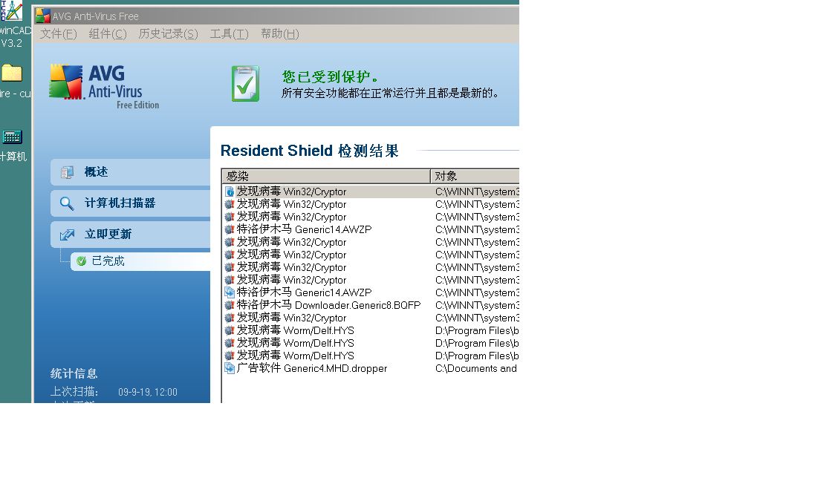This screenshot has height=504, width=835.
Task: Click the 统计信息 heading
Action: [74, 373]
